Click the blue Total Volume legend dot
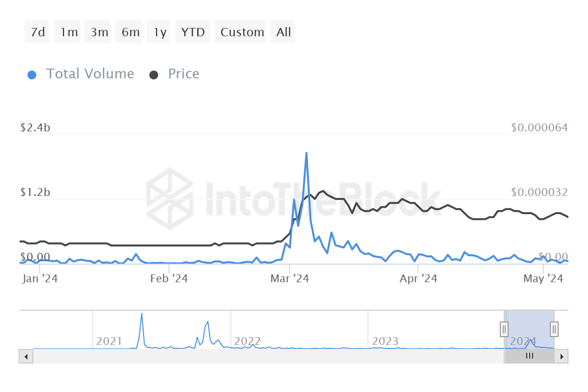Viewport: 588px width, 392px height. pos(32,75)
